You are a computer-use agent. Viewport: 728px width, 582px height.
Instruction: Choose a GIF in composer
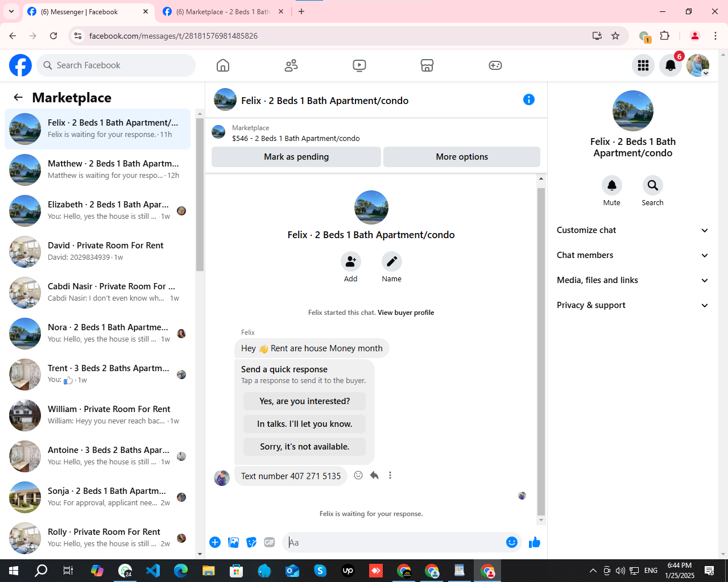[270, 542]
